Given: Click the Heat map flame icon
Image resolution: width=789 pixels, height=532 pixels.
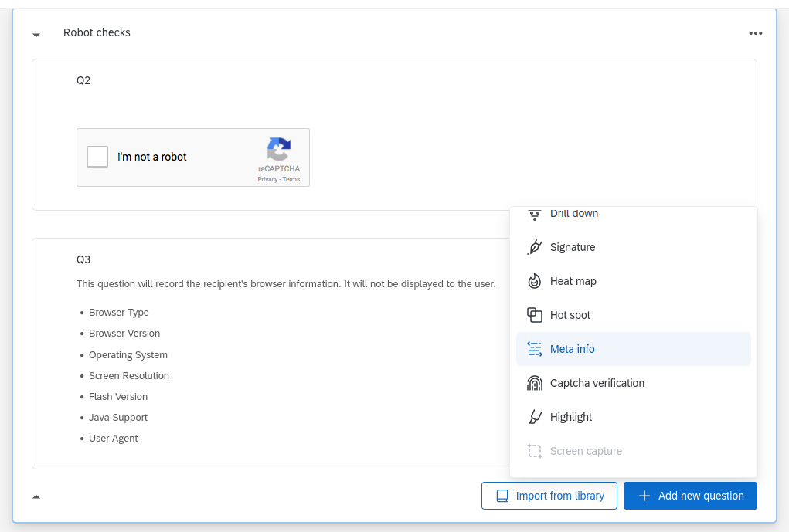Looking at the screenshot, I should (534, 281).
